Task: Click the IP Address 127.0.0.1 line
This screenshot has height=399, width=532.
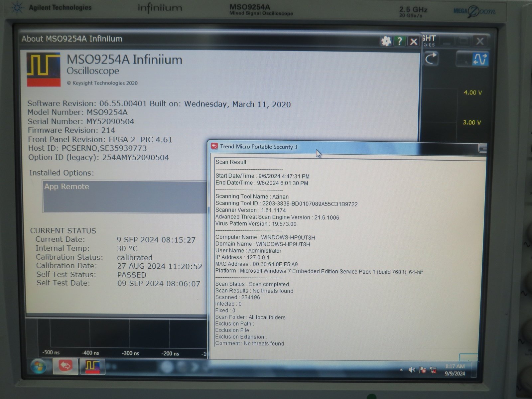Action: tap(242, 257)
